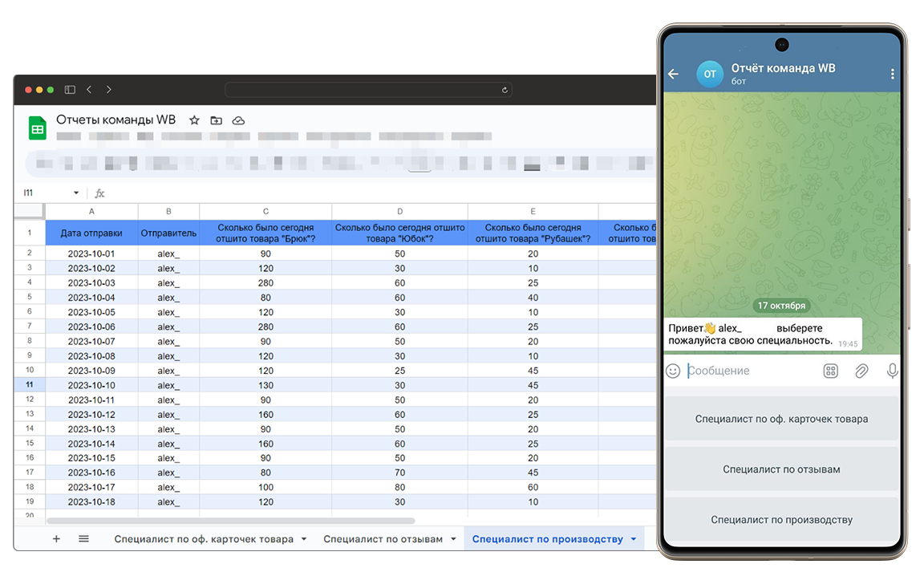The width and height of the screenshot is (924, 568).
Task: Select column D header
Action: [x=400, y=211]
